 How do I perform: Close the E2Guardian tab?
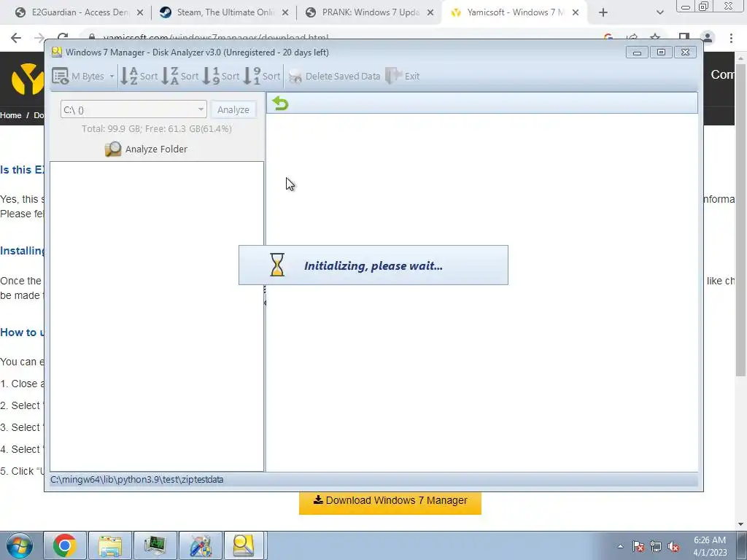[x=140, y=13]
